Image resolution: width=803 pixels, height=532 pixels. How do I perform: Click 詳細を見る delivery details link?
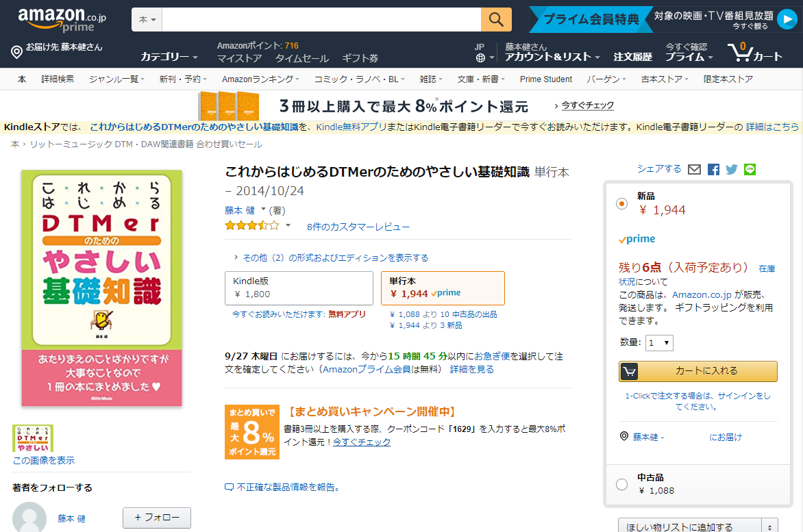[x=471, y=369]
